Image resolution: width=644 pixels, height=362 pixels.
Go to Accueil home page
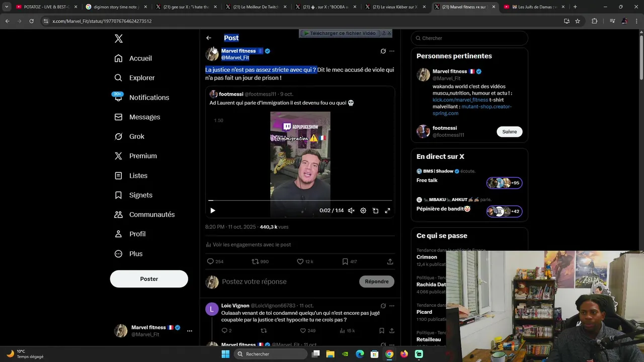coord(133,58)
